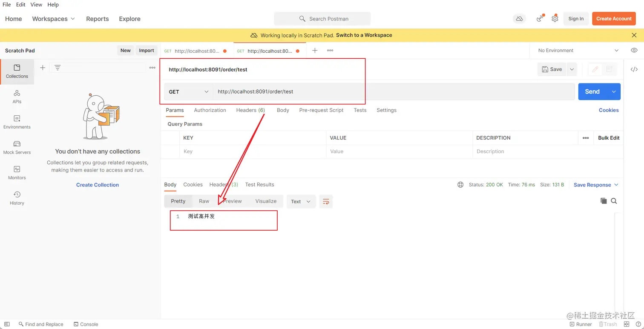Screen dimensions: 644x329
Task: Click the comment icon near Save
Action: pyautogui.click(x=609, y=69)
